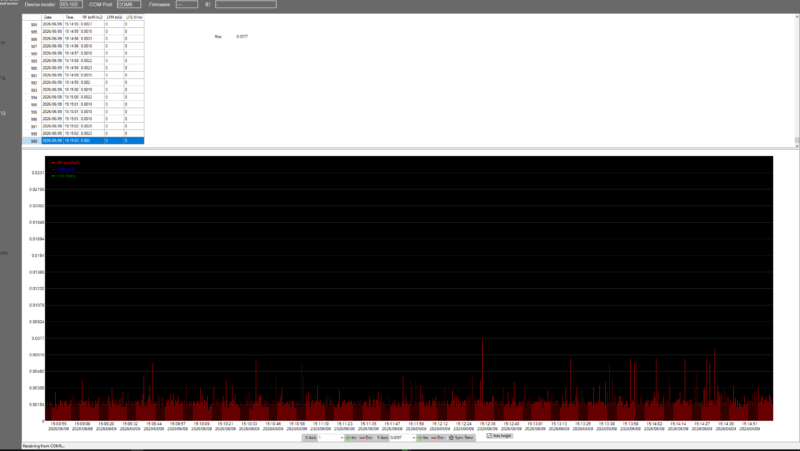This screenshot has height=451, width=800.
Task: Click the red RF legend entry in chart
Action: pyautogui.click(x=66, y=163)
